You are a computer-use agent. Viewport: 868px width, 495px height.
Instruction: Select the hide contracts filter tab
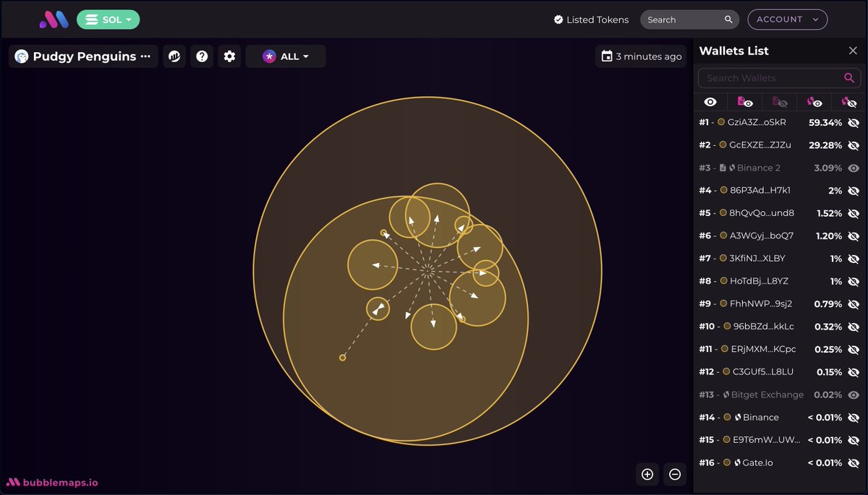(780, 102)
